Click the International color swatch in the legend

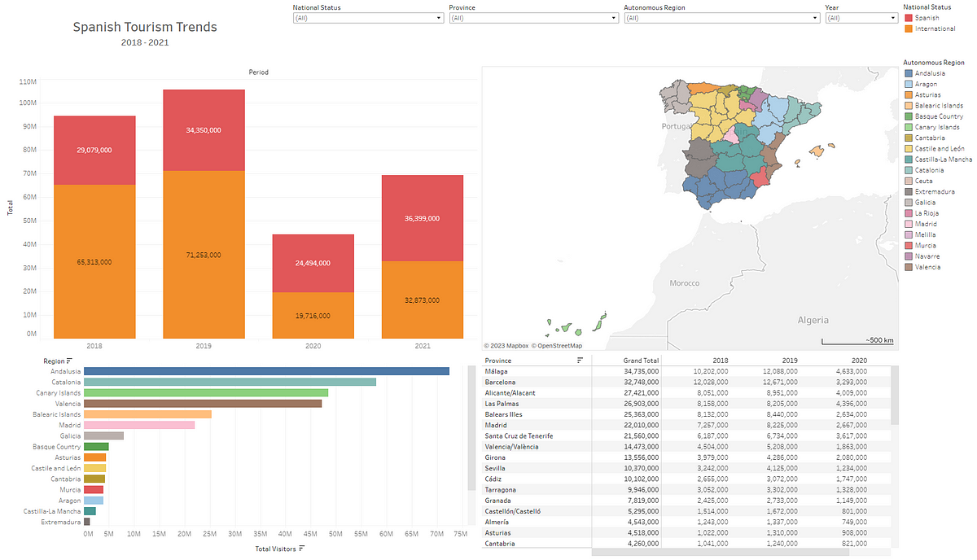click(x=910, y=28)
